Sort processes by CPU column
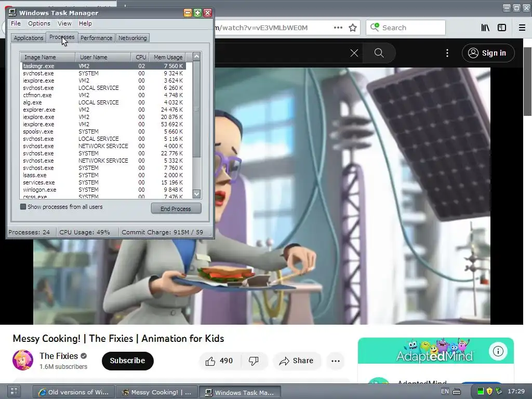 click(x=140, y=57)
